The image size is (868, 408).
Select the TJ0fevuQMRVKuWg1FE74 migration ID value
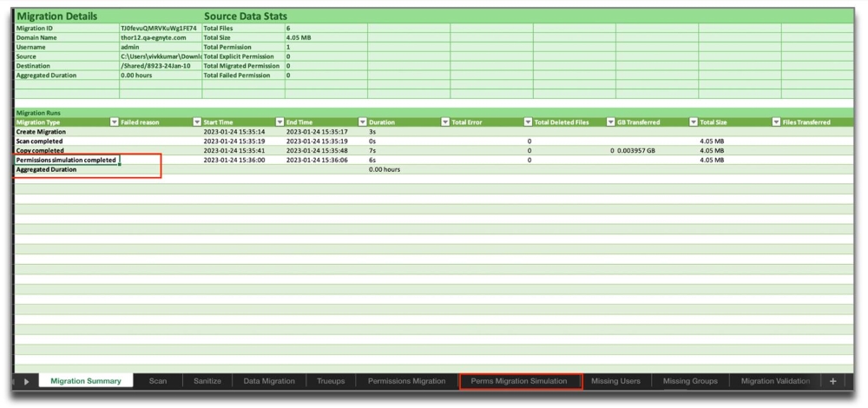tap(161, 29)
